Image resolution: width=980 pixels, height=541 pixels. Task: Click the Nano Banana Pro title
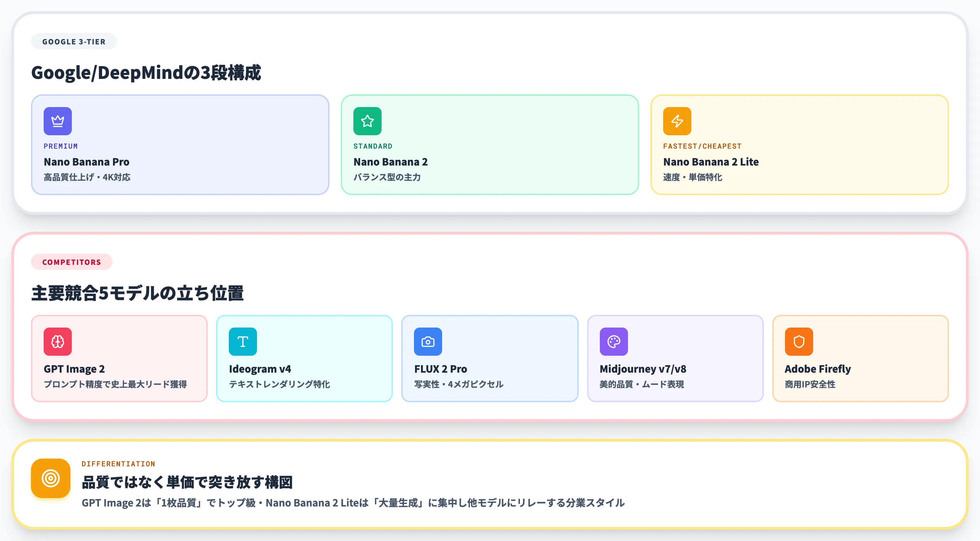click(x=86, y=162)
